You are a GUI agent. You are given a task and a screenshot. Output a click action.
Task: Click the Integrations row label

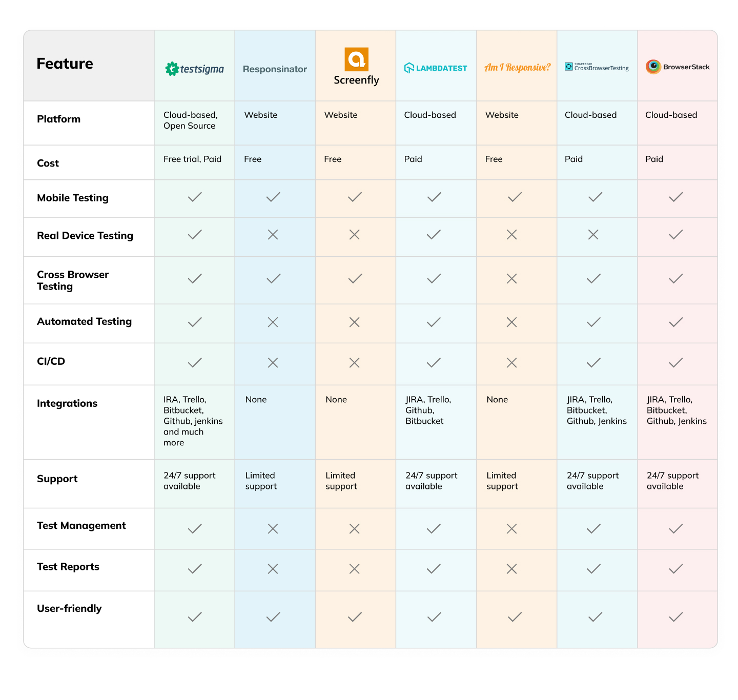coord(67,403)
